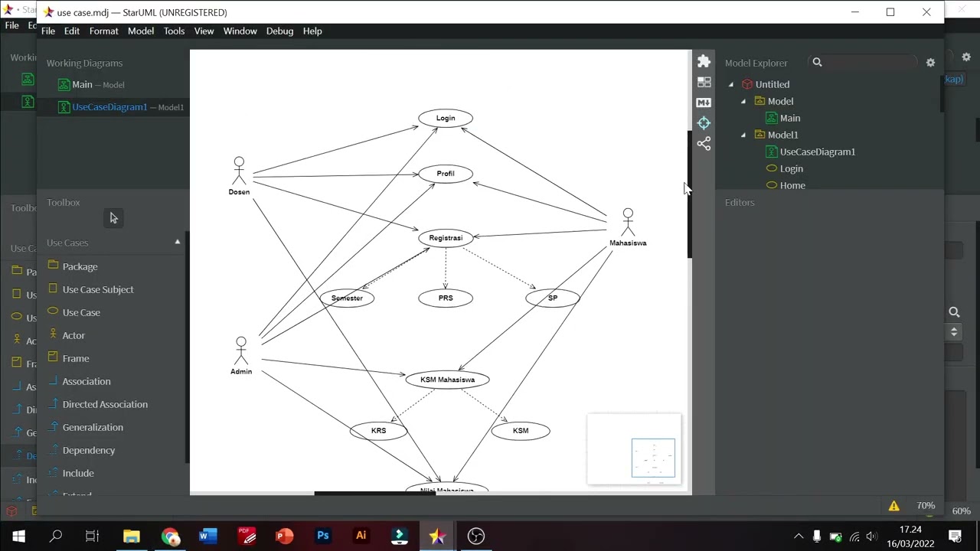Open the Debug menu
980x551 pixels.
click(279, 31)
